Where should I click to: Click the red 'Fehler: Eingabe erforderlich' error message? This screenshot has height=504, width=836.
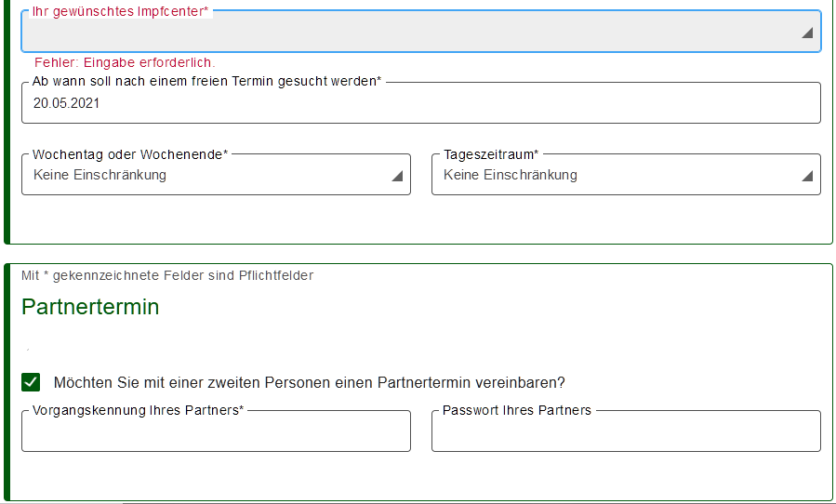pos(125,62)
